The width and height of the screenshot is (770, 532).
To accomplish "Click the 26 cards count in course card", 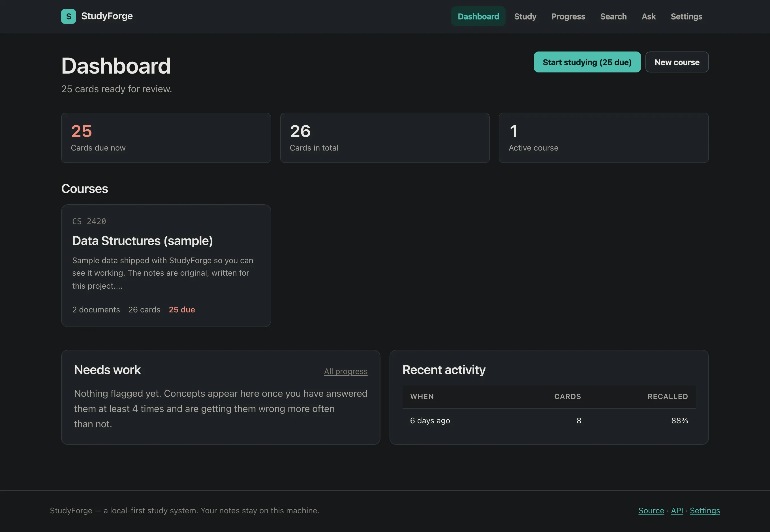I will point(144,310).
